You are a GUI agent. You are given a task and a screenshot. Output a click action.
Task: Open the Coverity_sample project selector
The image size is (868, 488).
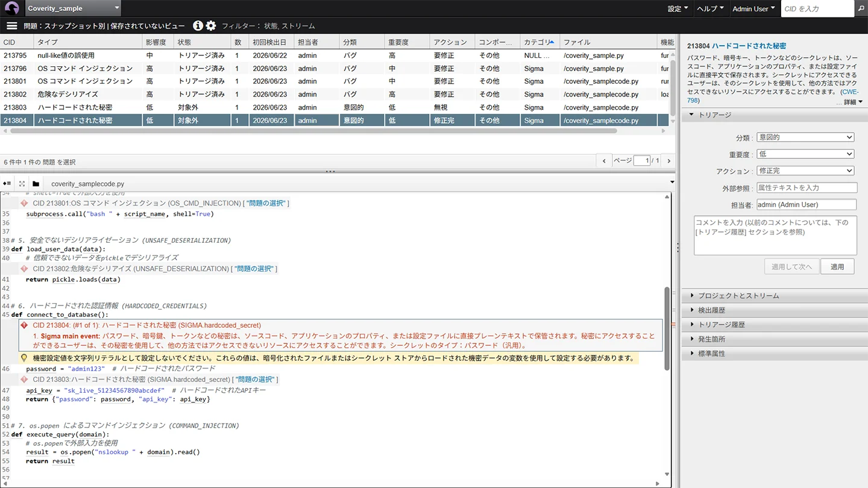pyautogui.click(x=74, y=8)
